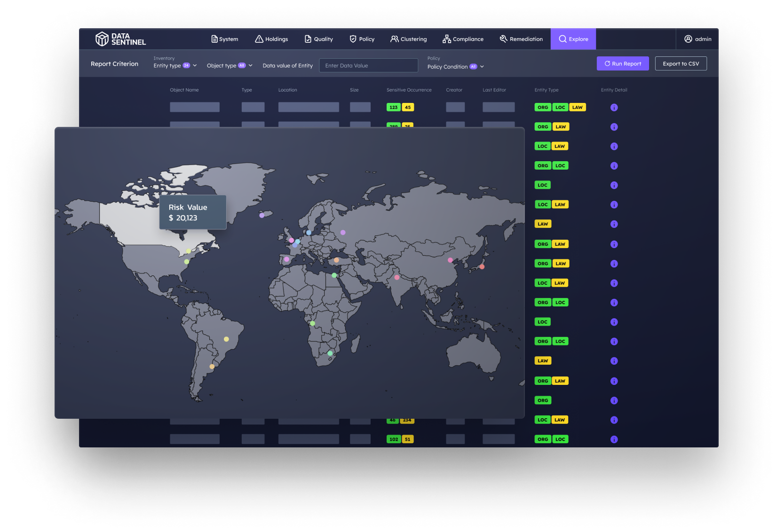Click the admin account icon
The height and width of the screenshot is (532, 777).
click(x=688, y=39)
